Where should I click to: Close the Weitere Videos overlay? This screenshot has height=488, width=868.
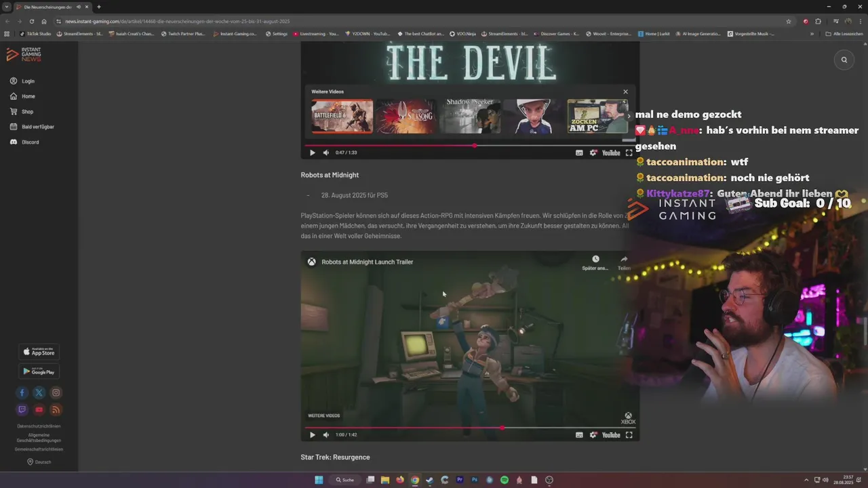click(625, 91)
